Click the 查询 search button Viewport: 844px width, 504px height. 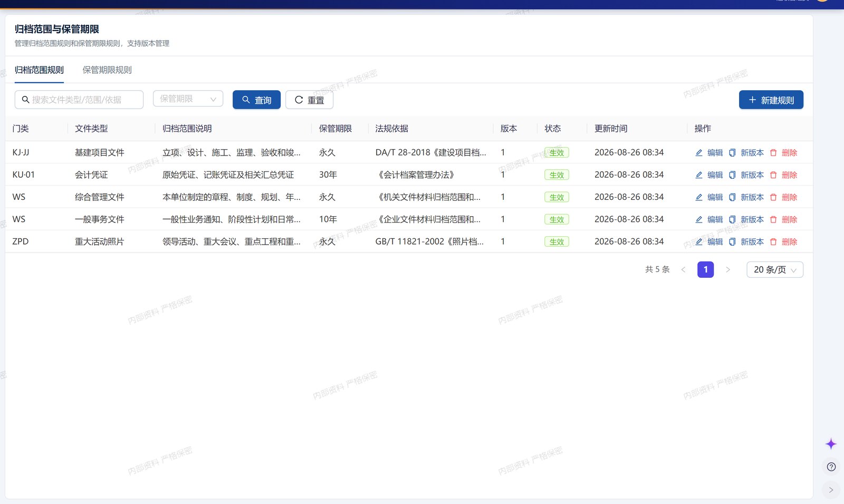point(256,100)
